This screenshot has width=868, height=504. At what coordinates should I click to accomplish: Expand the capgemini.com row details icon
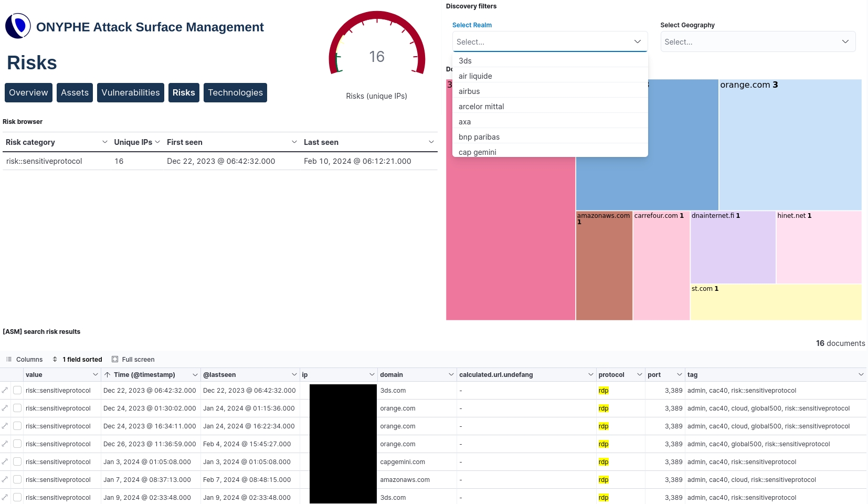(x=5, y=461)
